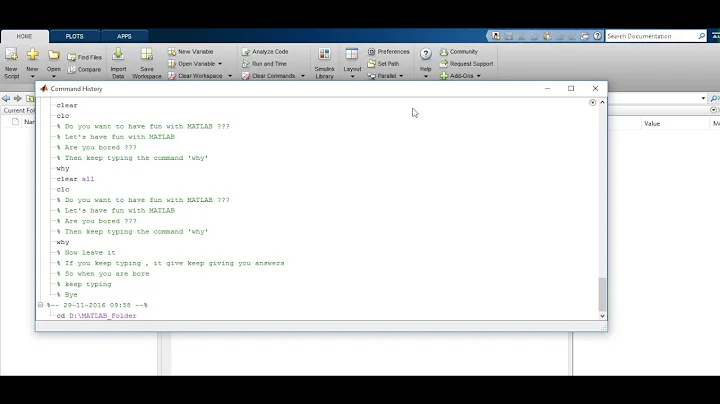The height and width of the screenshot is (404, 720).
Task: Click Compare in the toolstrip
Action: [x=84, y=69]
